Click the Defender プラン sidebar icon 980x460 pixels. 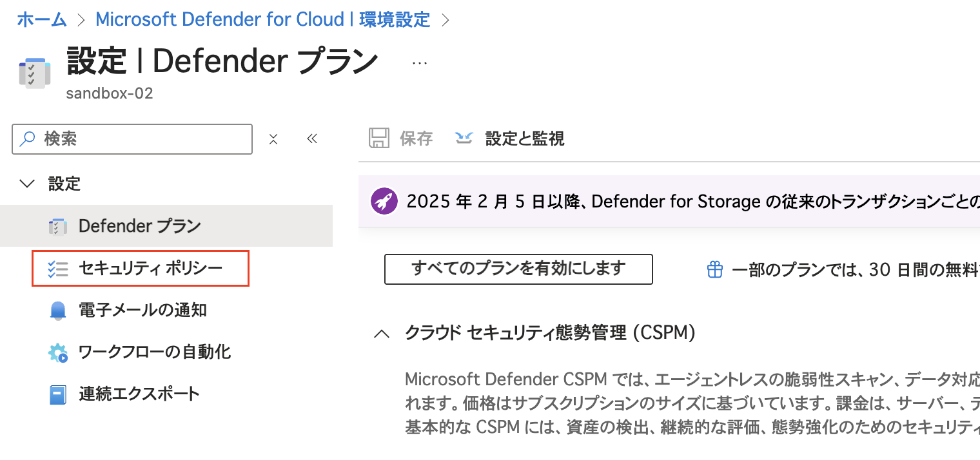[x=58, y=227]
